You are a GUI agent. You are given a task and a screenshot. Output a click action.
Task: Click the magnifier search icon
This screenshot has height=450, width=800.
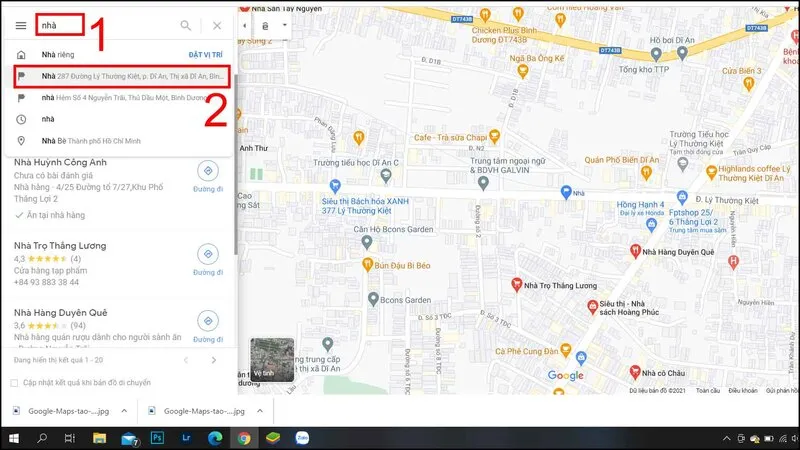tap(186, 26)
